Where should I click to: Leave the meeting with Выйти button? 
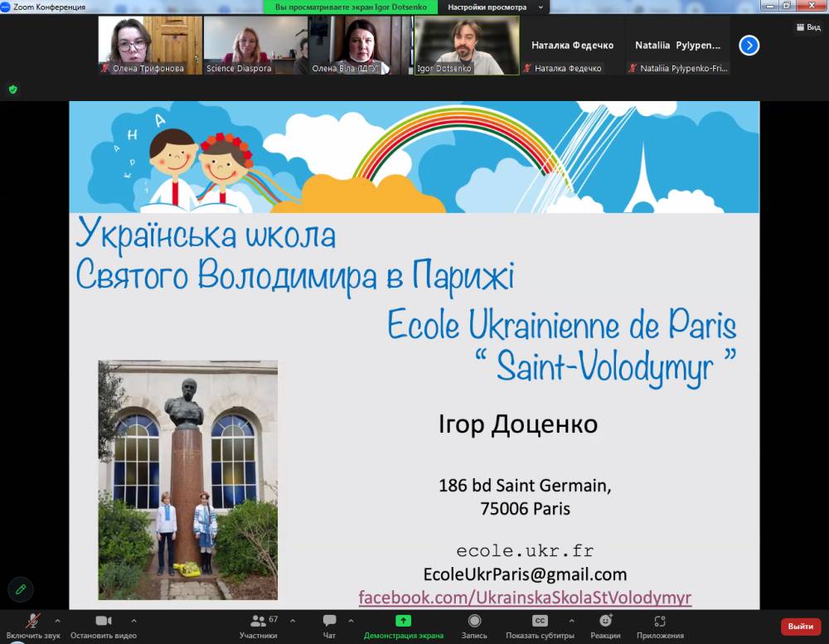pyautogui.click(x=800, y=627)
